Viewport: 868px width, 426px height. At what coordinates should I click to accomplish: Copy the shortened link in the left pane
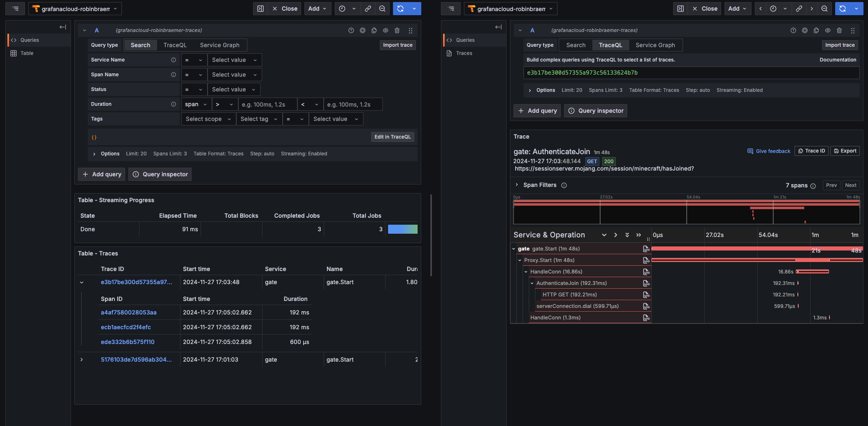368,9
